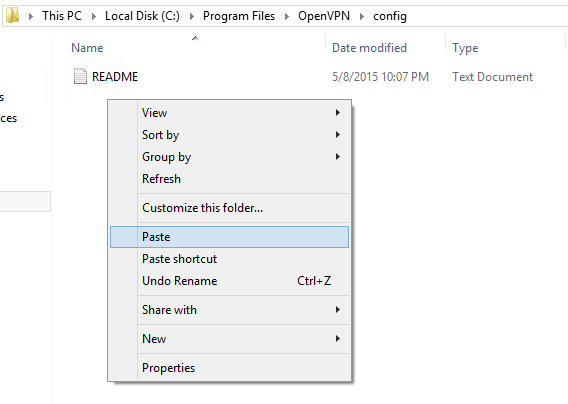This screenshot has width=568, height=404.
Task: Choose Refresh from the context menu
Action: pos(230,179)
